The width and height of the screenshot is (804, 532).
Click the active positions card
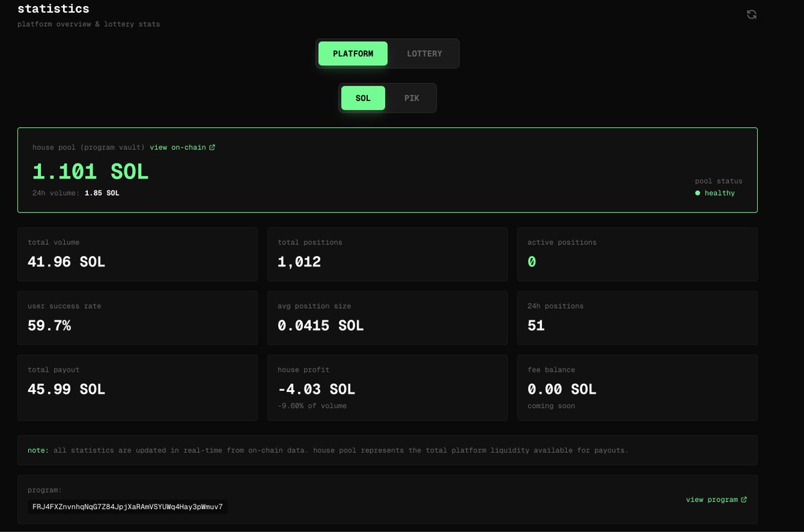click(x=637, y=254)
